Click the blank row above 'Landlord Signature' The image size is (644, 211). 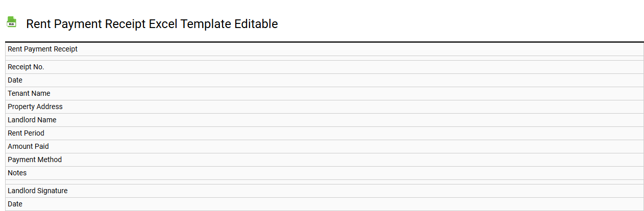[x=324, y=182]
